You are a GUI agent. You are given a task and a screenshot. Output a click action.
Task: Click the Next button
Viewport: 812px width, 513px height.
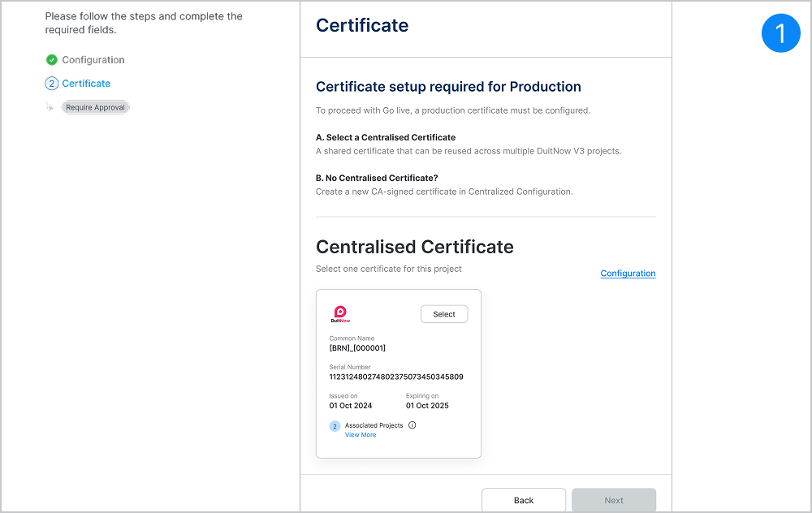614,500
